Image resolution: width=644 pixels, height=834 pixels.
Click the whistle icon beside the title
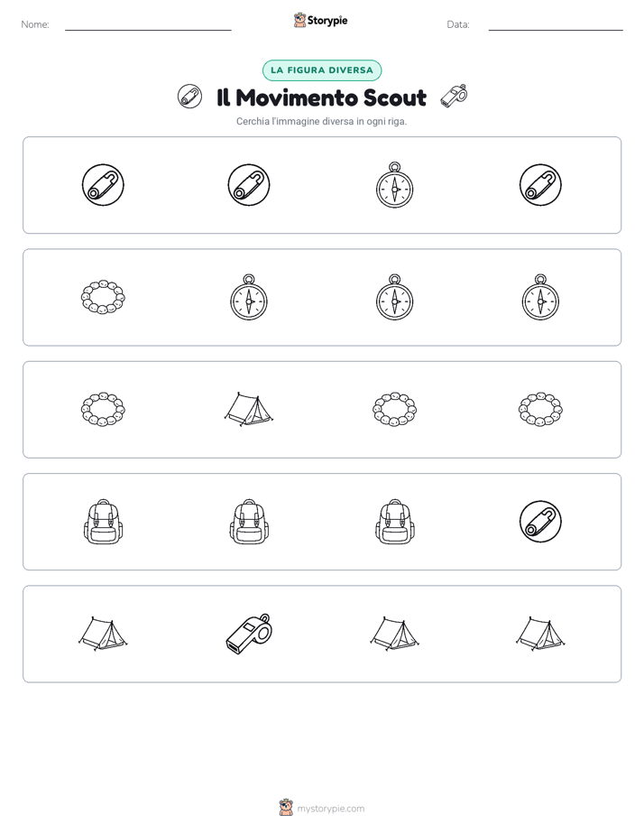pyautogui.click(x=454, y=97)
